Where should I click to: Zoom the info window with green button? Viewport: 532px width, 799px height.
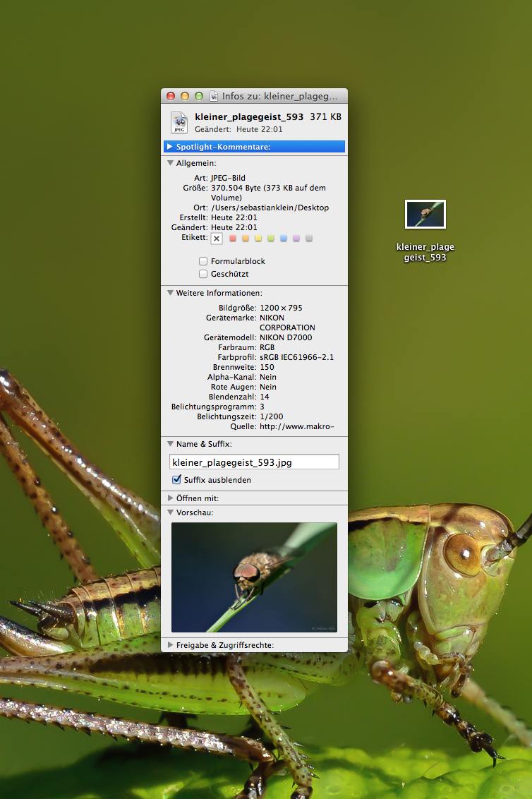coord(199,96)
